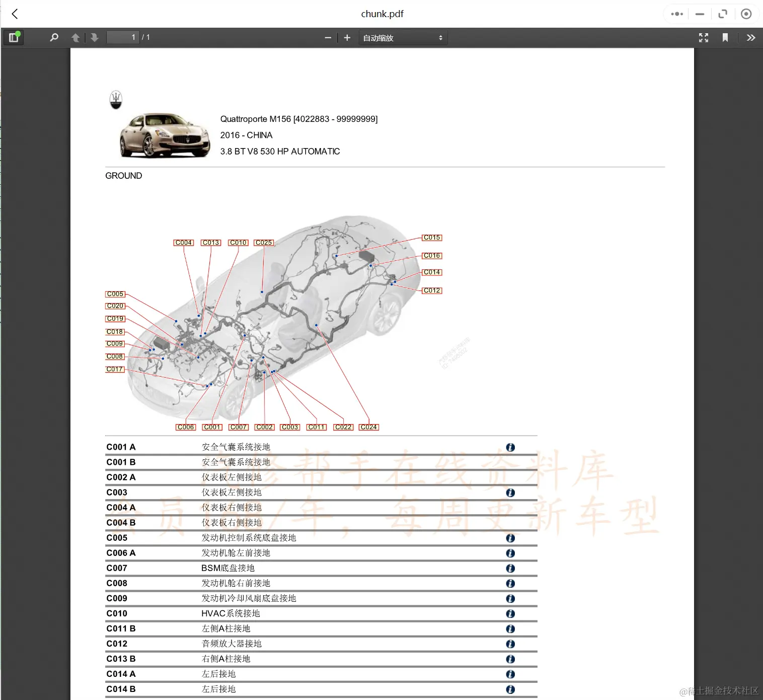Click the restore window icon in title bar
The image size is (763, 700).
pos(723,14)
